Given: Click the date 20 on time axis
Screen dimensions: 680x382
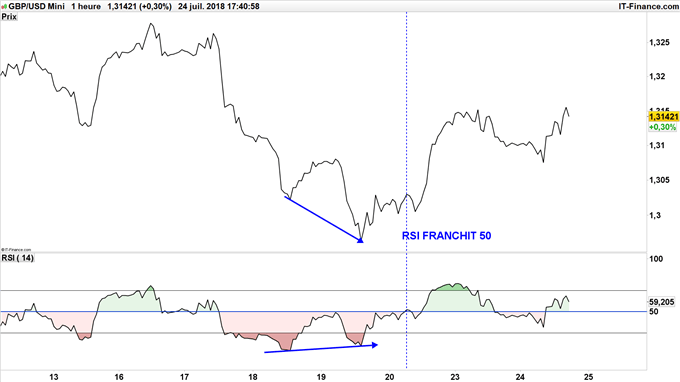Looking at the screenshot, I should pos(389,377).
